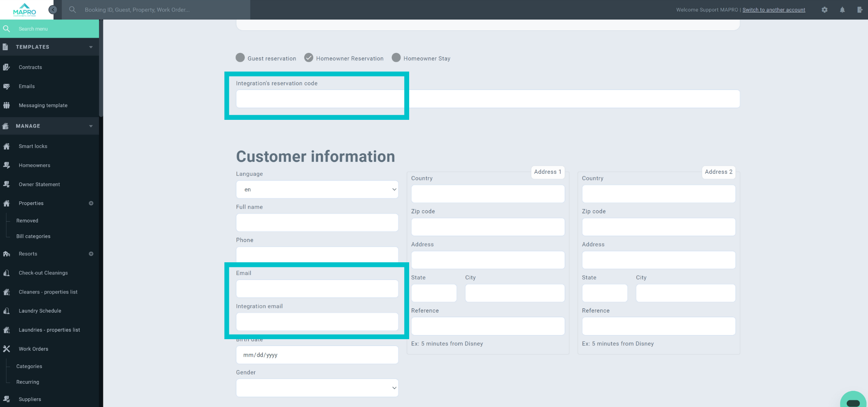The image size is (868, 407).
Task: Click the logout icon in top bar
Action: point(859,10)
